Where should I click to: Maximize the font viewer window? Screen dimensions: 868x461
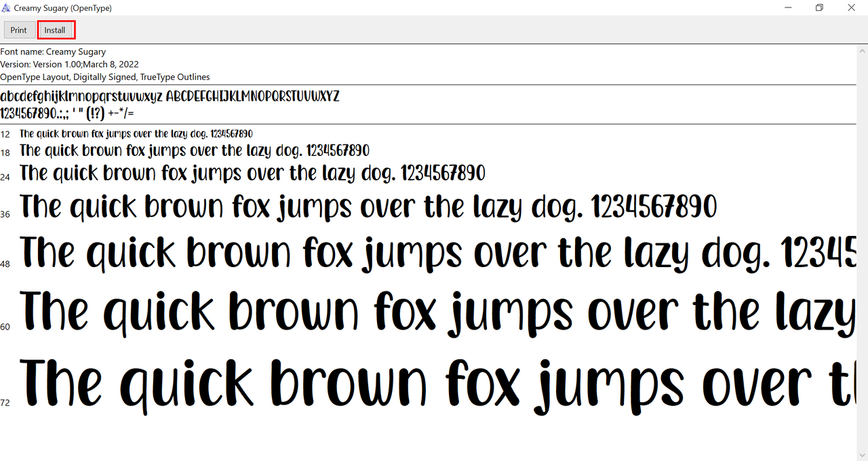(x=819, y=7)
